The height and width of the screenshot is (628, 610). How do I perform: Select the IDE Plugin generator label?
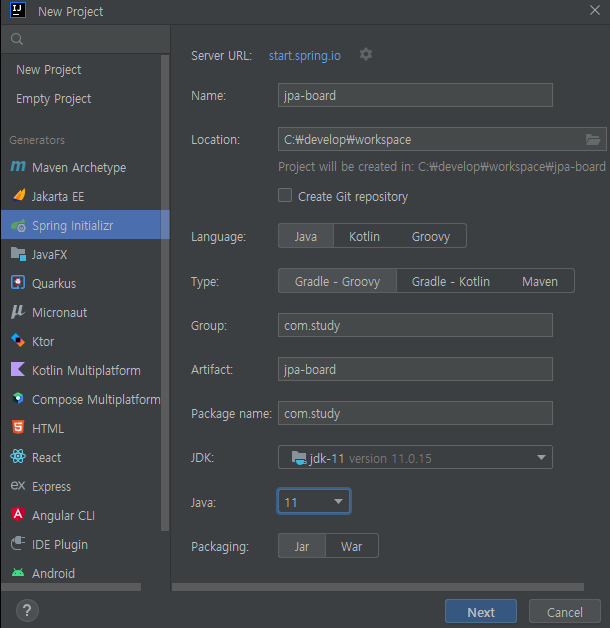60,545
